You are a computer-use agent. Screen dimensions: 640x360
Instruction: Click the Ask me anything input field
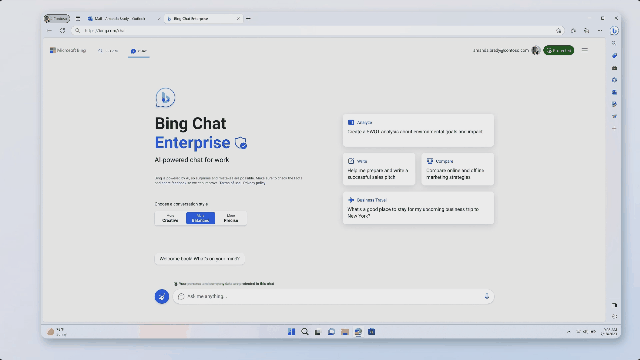[333, 296]
